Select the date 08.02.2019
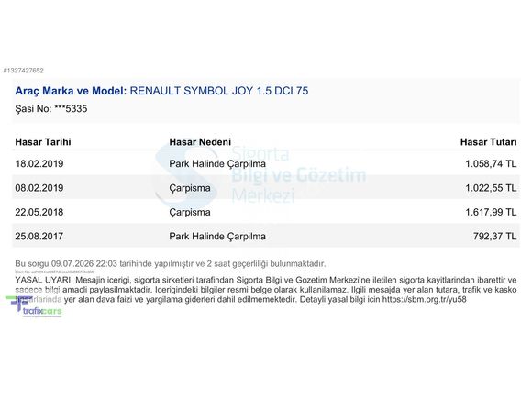 tap(39, 188)
